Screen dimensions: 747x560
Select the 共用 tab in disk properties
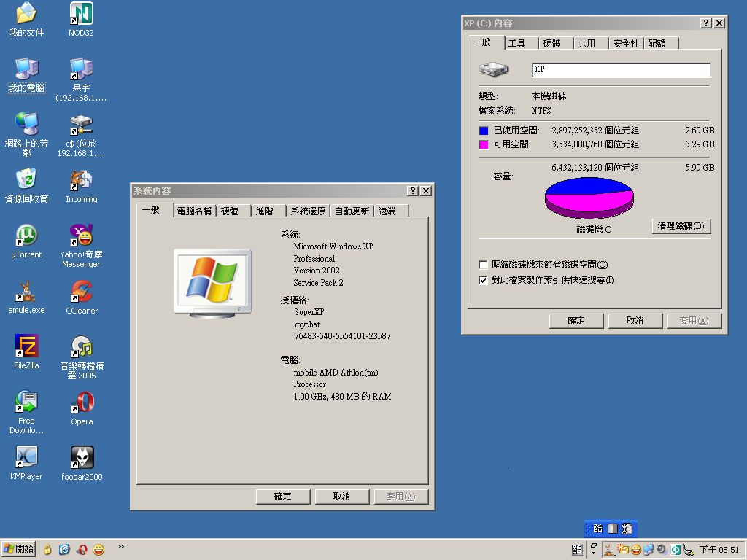click(x=587, y=43)
